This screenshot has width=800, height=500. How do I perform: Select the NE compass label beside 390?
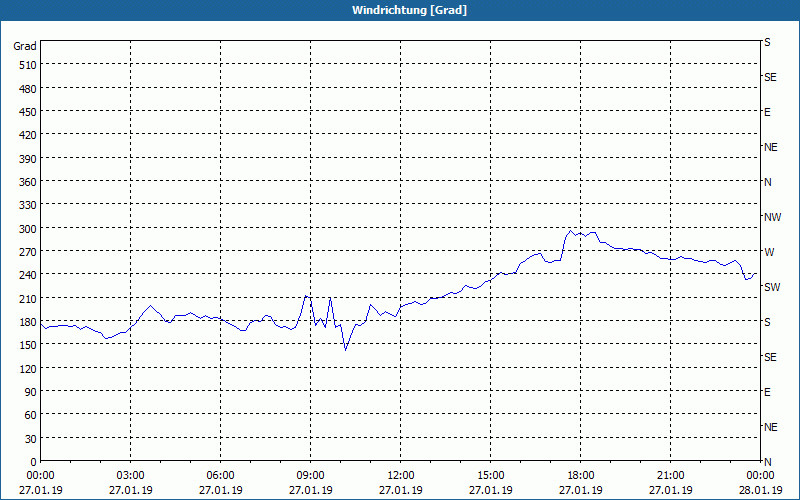[771, 147]
